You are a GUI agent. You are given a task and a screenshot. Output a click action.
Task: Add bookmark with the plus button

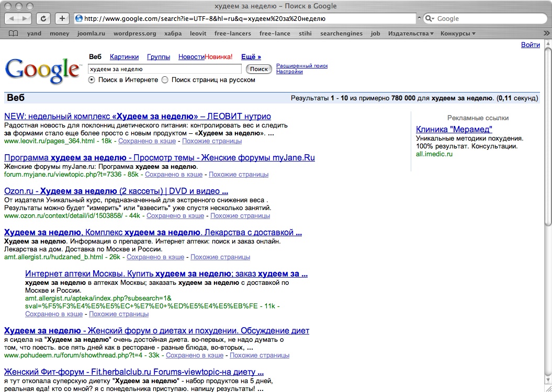click(x=62, y=19)
